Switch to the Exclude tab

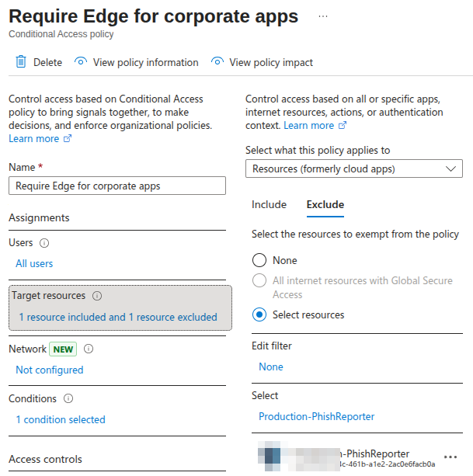point(325,204)
